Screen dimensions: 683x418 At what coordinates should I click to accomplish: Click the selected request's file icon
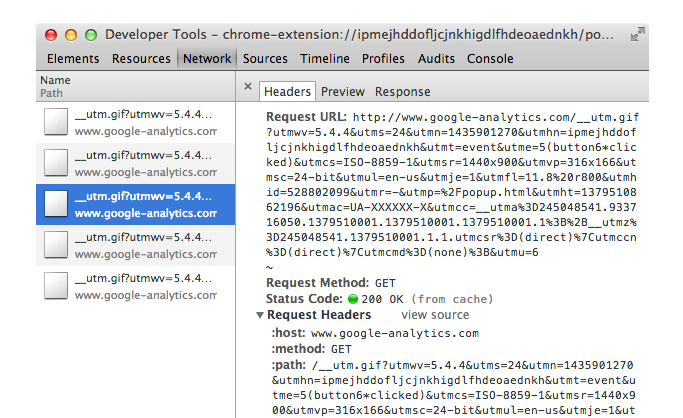pos(56,204)
